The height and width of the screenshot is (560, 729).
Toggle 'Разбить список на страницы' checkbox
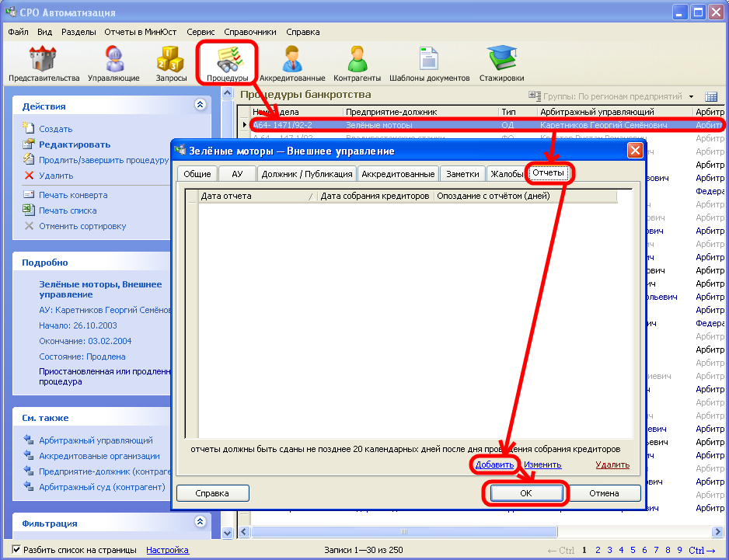16,550
